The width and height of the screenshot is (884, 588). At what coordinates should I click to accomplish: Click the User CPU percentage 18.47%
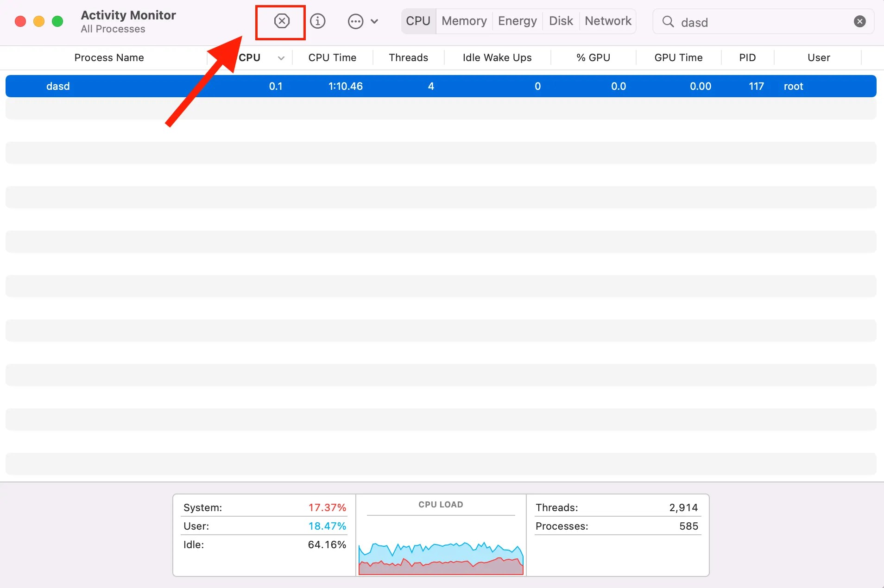coord(328,526)
